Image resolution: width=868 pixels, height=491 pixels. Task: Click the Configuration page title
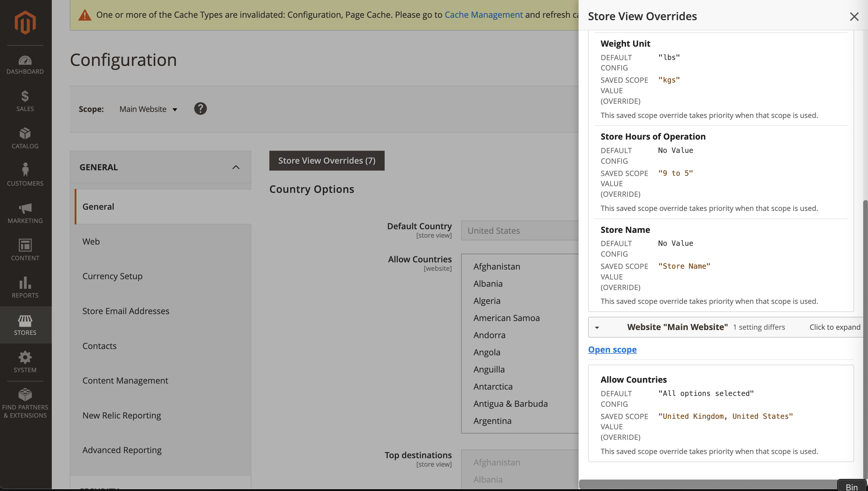tap(123, 60)
